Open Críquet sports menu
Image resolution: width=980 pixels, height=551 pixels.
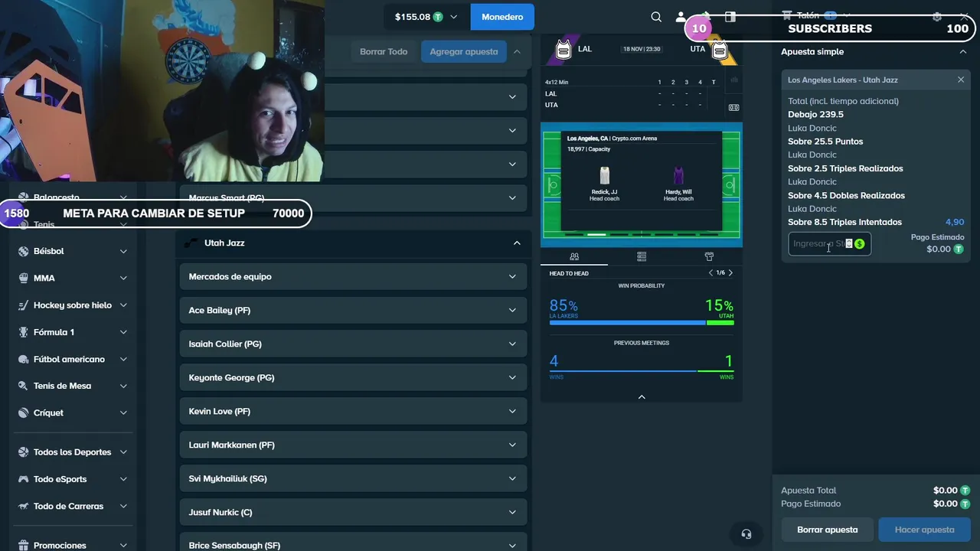tap(73, 412)
